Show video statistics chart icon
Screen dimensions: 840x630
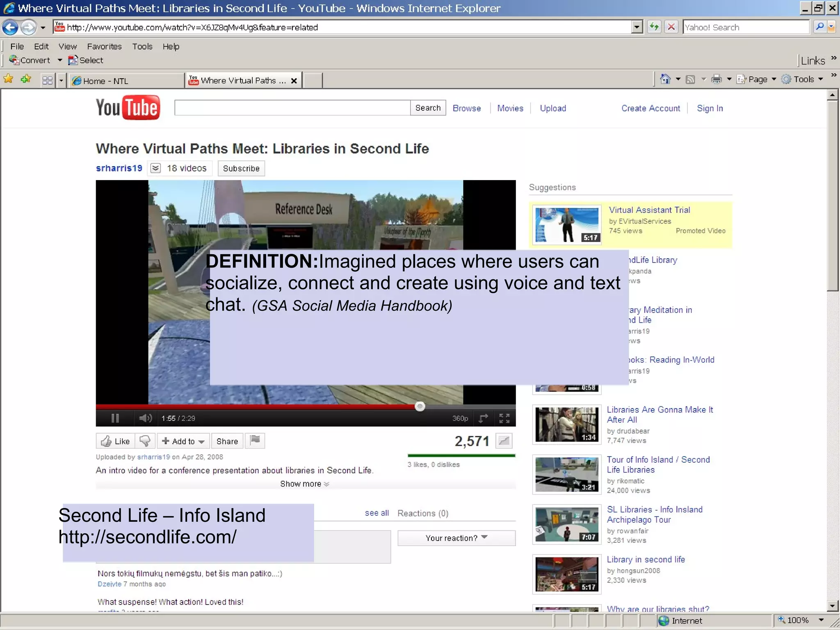pyautogui.click(x=504, y=441)
